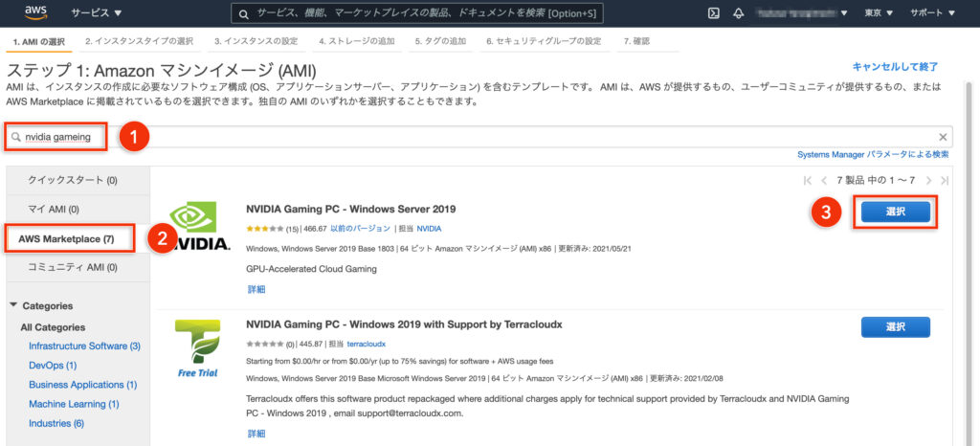Select step 1 AMI の選択 tab
980x446 pixels.
pyautogui.click(x=38, y=42)
